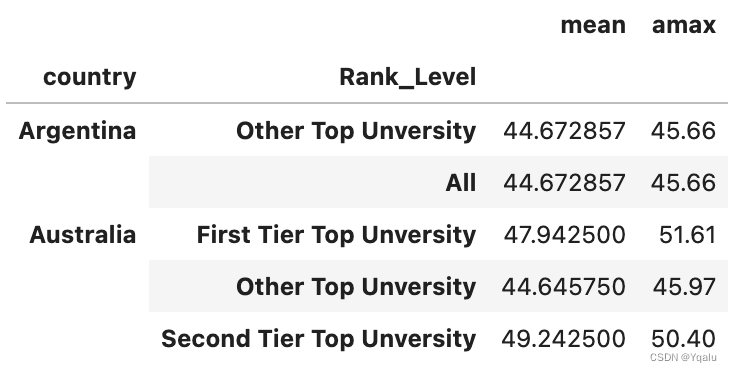Click the CSDN @Yqalu watermark

[683, 358]
